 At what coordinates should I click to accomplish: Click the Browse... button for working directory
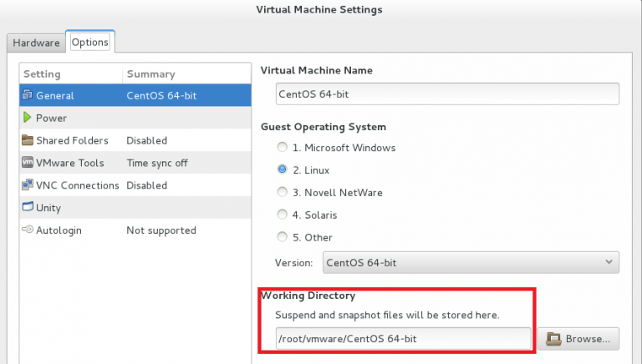click(578, 339)
